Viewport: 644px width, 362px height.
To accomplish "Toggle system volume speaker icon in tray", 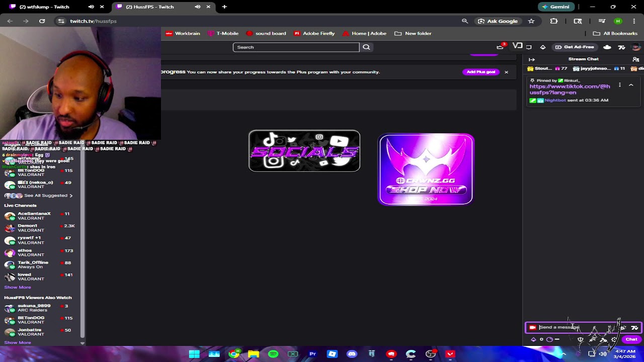I will 603,354.
